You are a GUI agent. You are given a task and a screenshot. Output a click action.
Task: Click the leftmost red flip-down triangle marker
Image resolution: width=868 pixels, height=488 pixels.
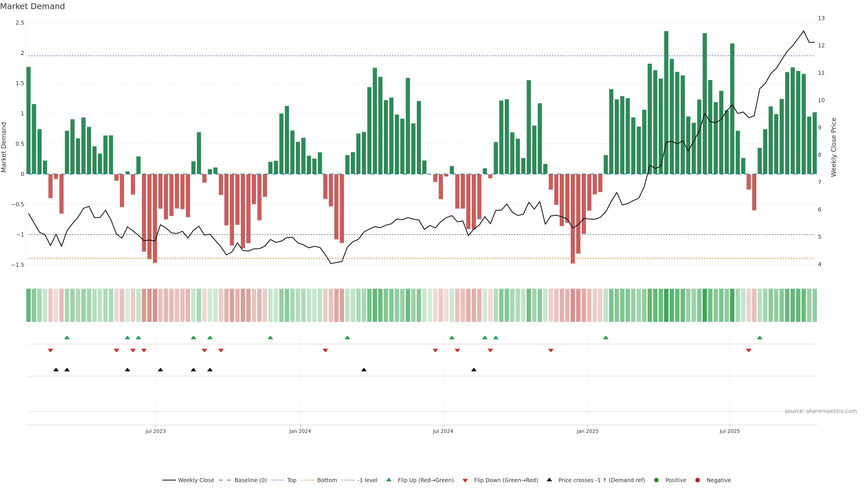[x=51, y=351]
